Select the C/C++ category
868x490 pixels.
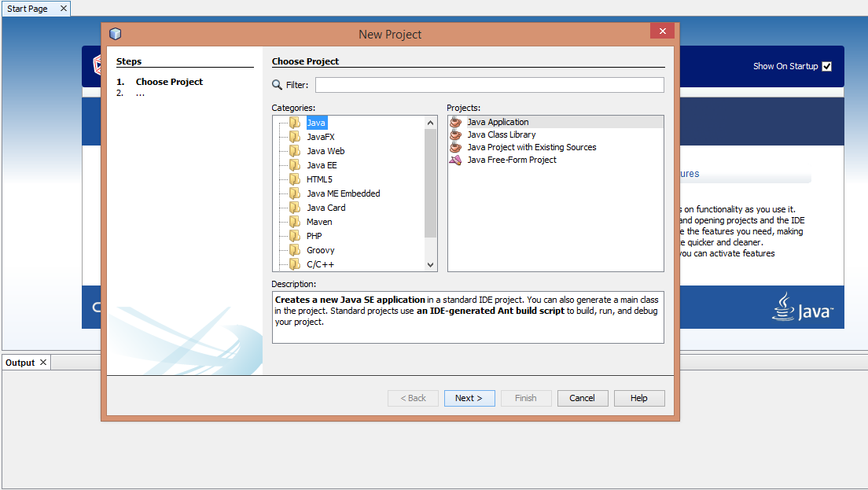(321, 264)
